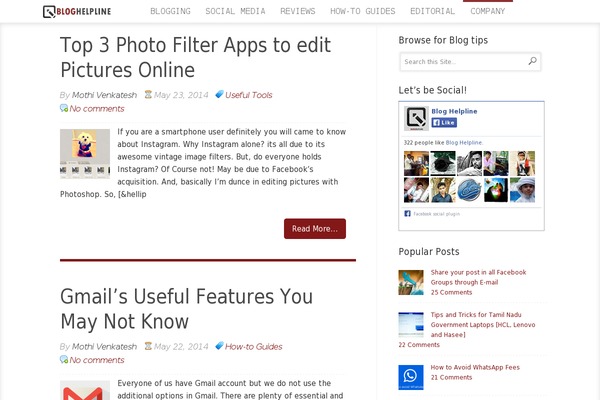Click the comment bubble icon on Gmail post
Viewport: 600px width, 400px height.
click(x=64, y=360)
